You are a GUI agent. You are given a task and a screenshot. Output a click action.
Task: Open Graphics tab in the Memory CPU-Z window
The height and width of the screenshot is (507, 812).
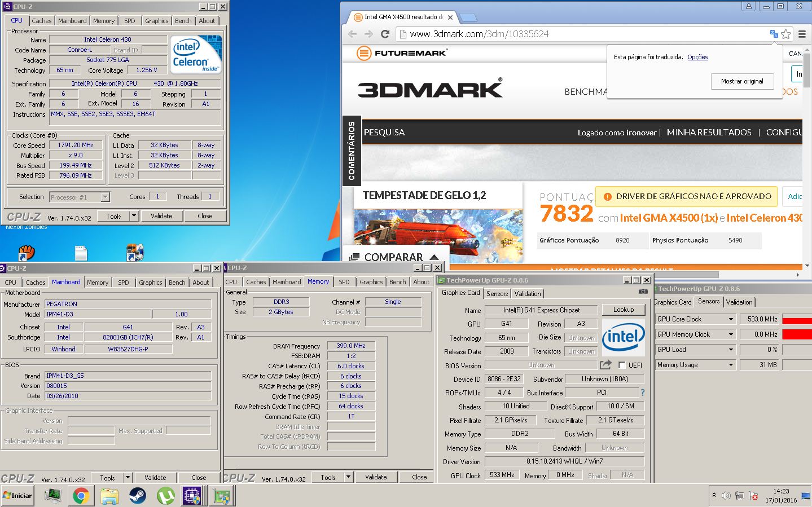pyautogui.click(x=371, y=282)
